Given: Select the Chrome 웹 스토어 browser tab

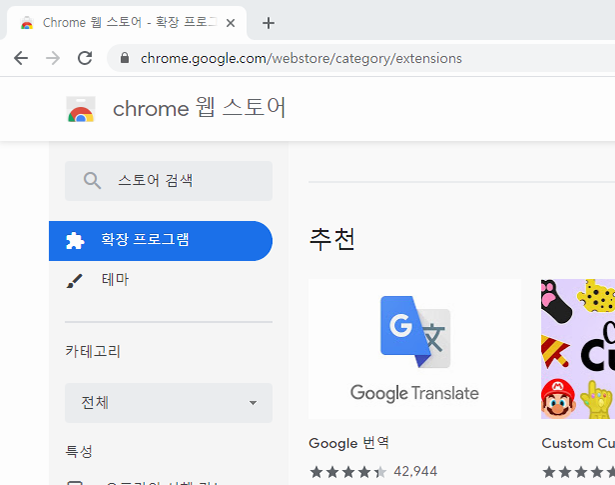Looking at the screenshot, I should coord(126,23).
